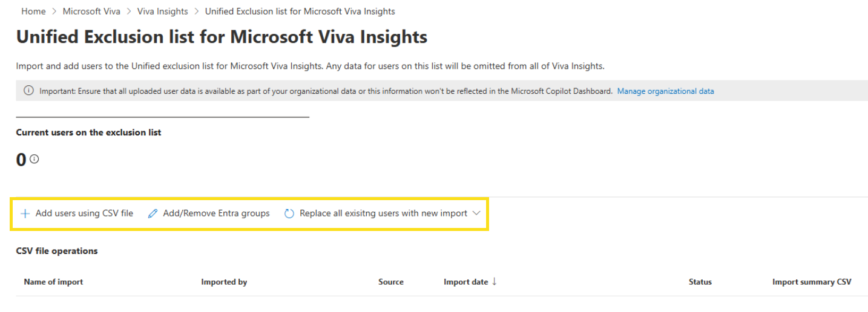Click Replace all existing users with new import

[x=383, y=213]
